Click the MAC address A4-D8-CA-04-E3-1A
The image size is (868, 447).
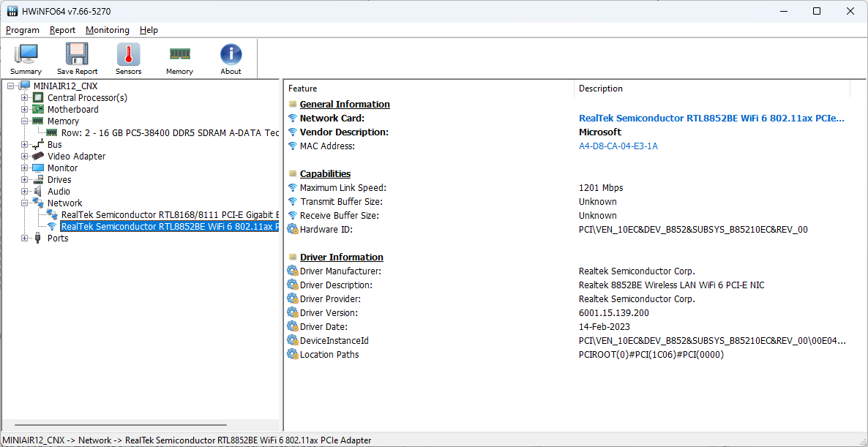click(618, 146)
